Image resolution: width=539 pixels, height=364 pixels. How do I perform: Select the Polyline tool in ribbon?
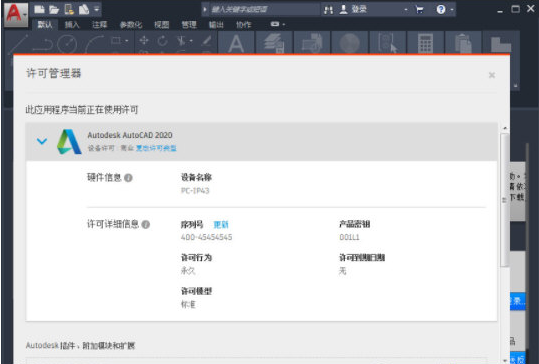pyautogui.click(x=42, y=45)
